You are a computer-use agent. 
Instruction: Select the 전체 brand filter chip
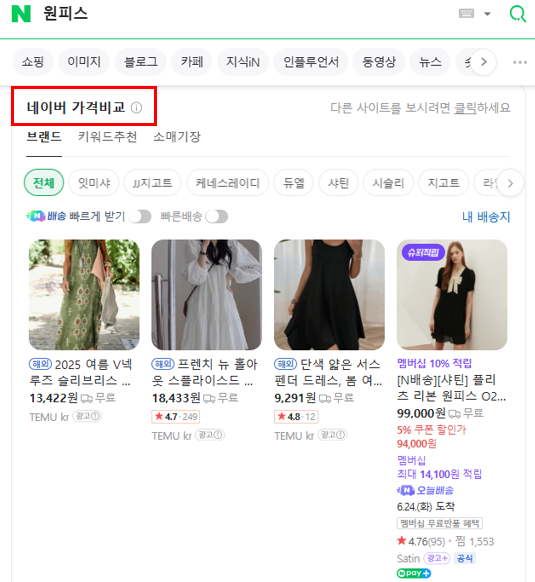pos(44,183)
